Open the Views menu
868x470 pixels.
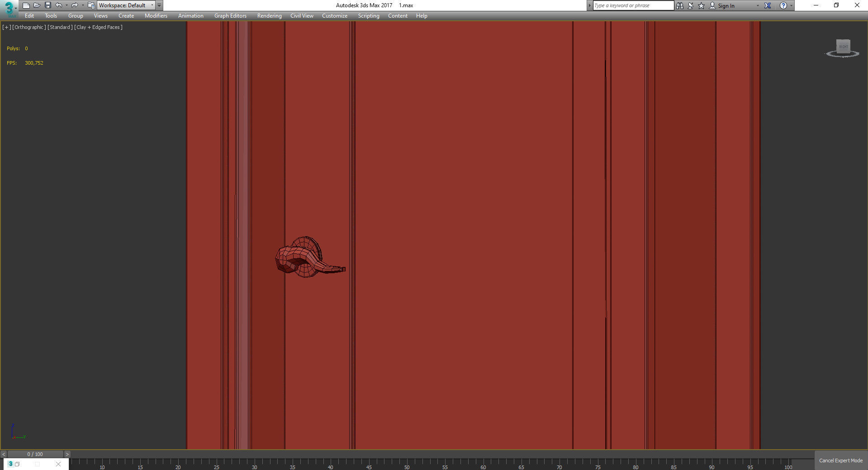point(100,16)
